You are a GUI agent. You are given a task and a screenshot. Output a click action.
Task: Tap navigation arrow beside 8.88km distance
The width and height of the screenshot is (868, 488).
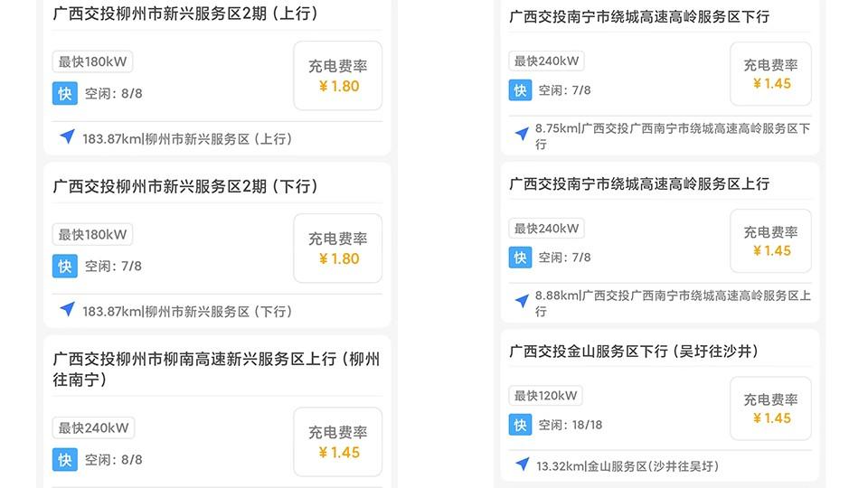(x=522, y=301)
